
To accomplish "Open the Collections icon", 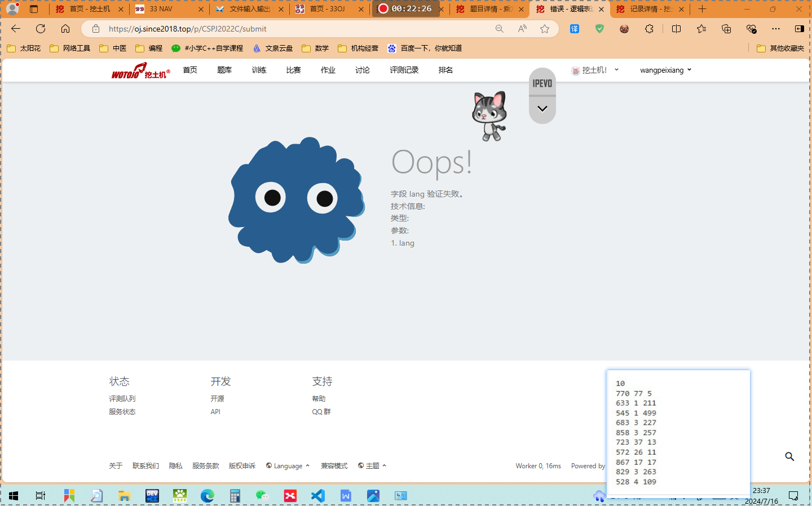I will point(726,29).
